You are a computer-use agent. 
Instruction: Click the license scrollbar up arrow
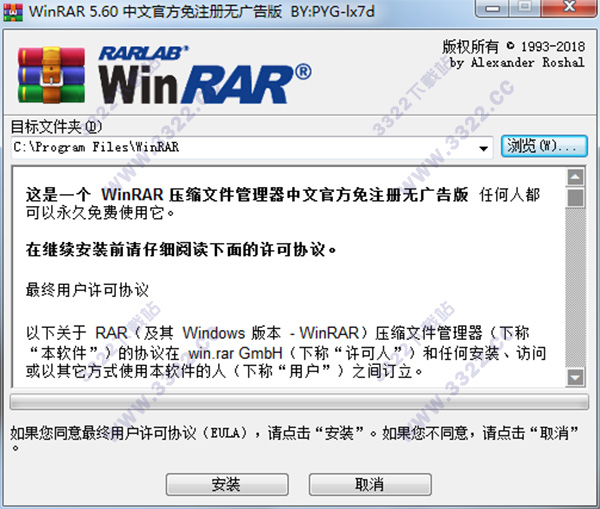pos(575,177)
